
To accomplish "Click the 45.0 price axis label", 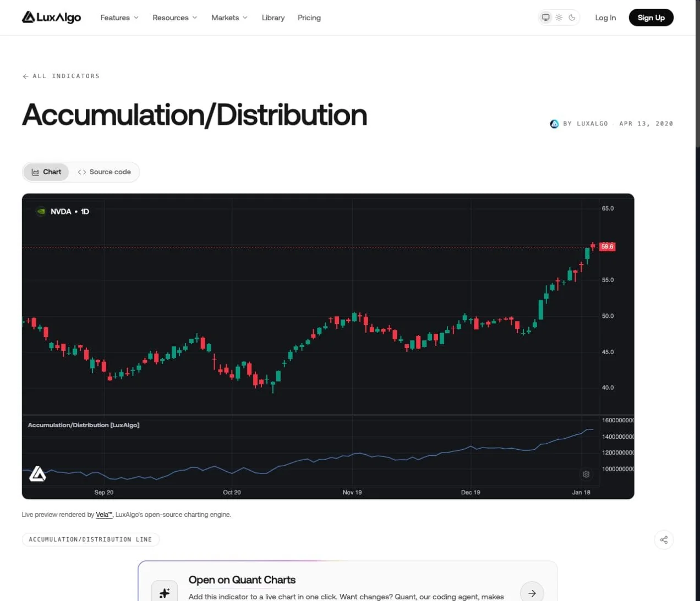I will 608,352.
